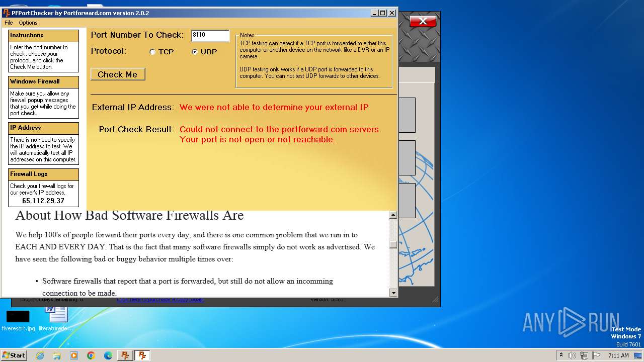
Task: Click the Action Center flag icon
Action: 596,355
